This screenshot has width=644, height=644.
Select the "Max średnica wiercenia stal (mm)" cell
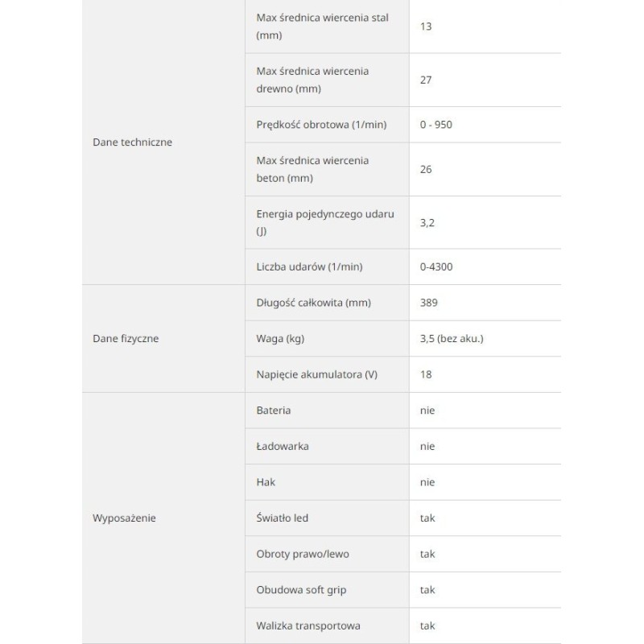[322, 27]
